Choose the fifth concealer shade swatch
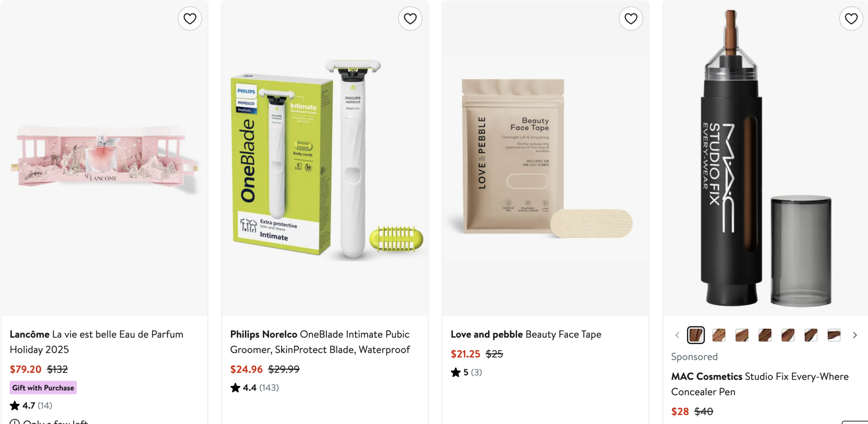 (x=788, y=335)
